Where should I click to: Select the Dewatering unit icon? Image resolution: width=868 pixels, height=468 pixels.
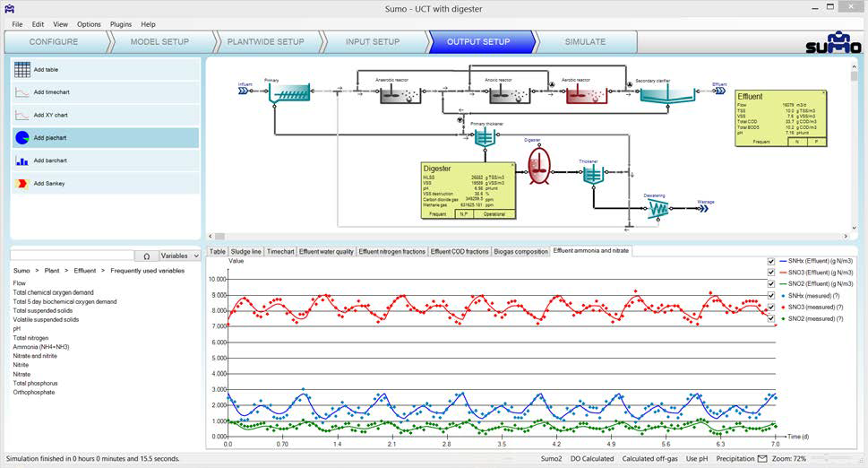click(x=658, y=208)
